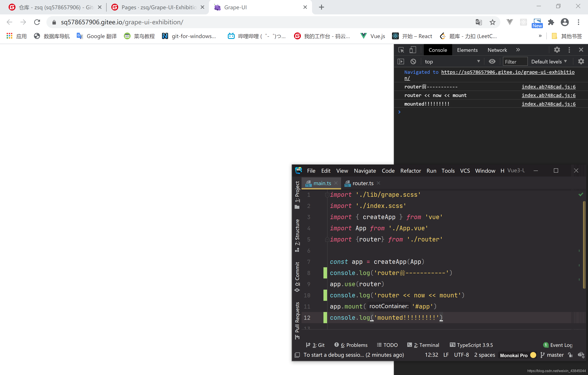Open the Refactor menu in WebStorm

coord(410,171)
